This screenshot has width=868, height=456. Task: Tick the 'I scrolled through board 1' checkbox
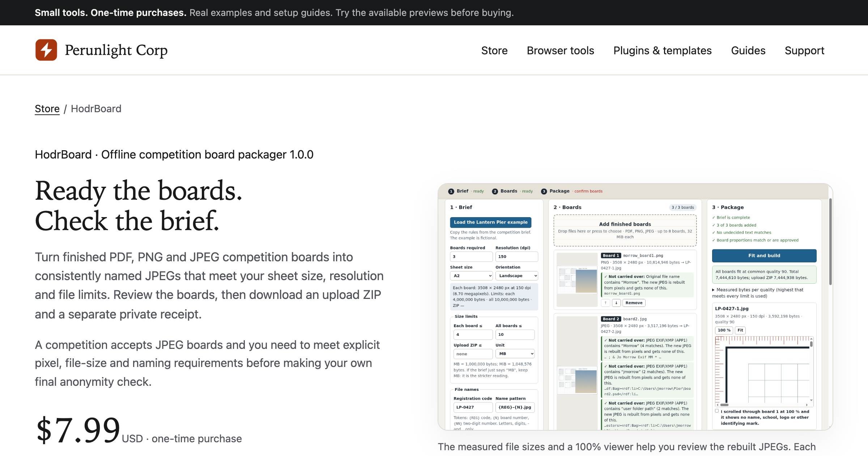717,411
